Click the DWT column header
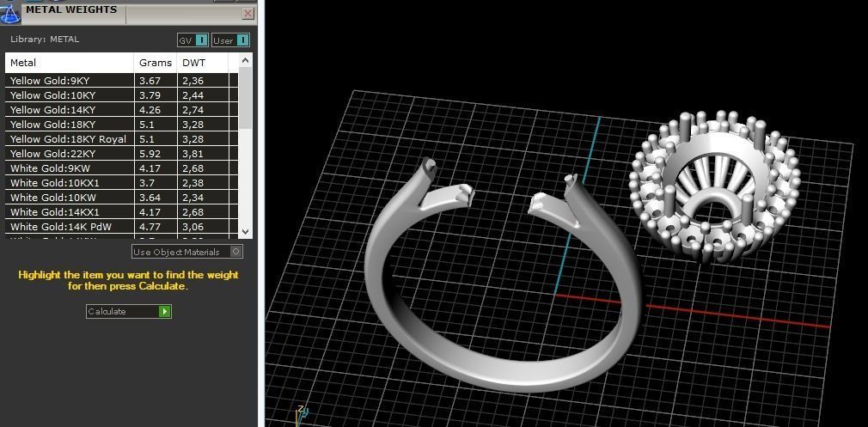 202,63
